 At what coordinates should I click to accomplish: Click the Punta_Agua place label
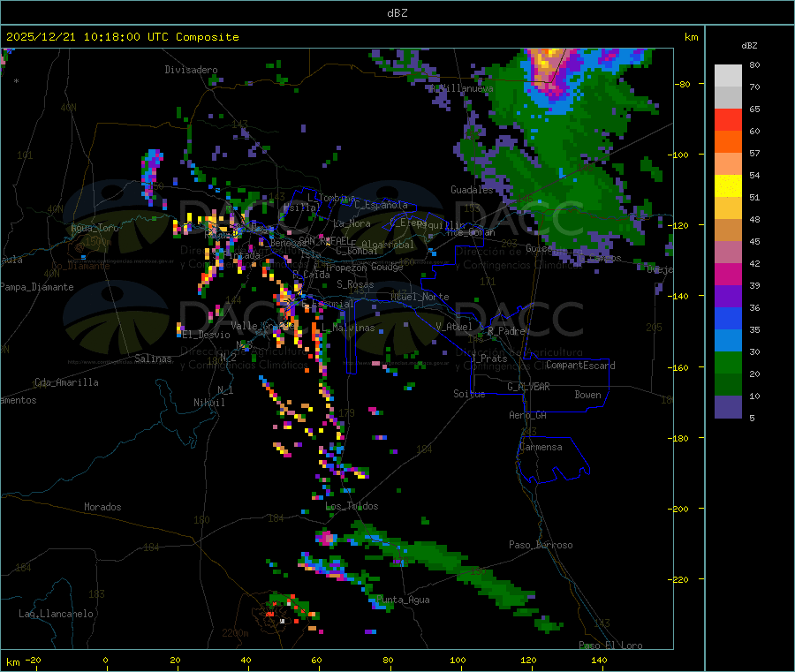coord(403,600)
